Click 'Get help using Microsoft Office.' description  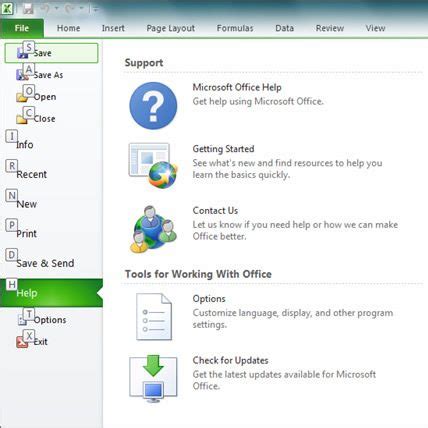[258, 101]
